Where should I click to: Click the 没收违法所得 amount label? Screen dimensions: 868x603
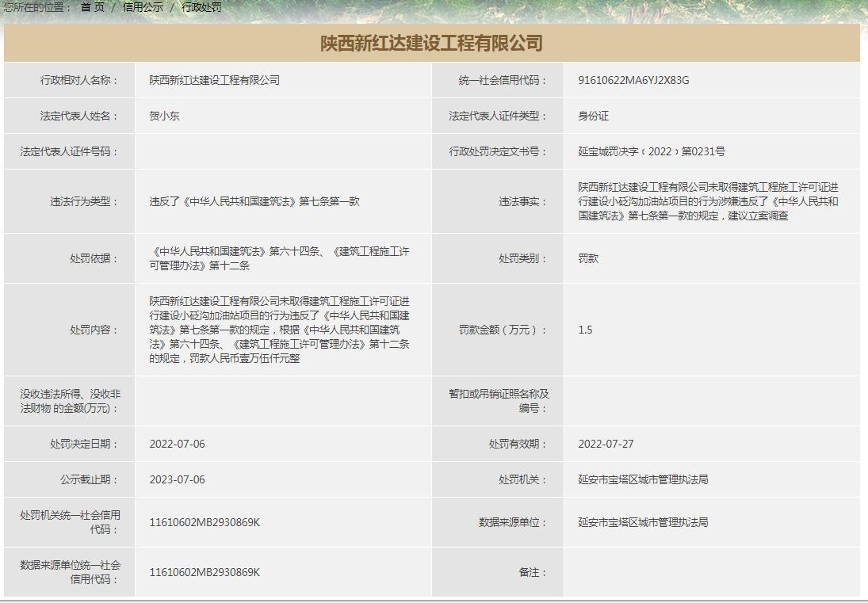[x=71, y=401]
